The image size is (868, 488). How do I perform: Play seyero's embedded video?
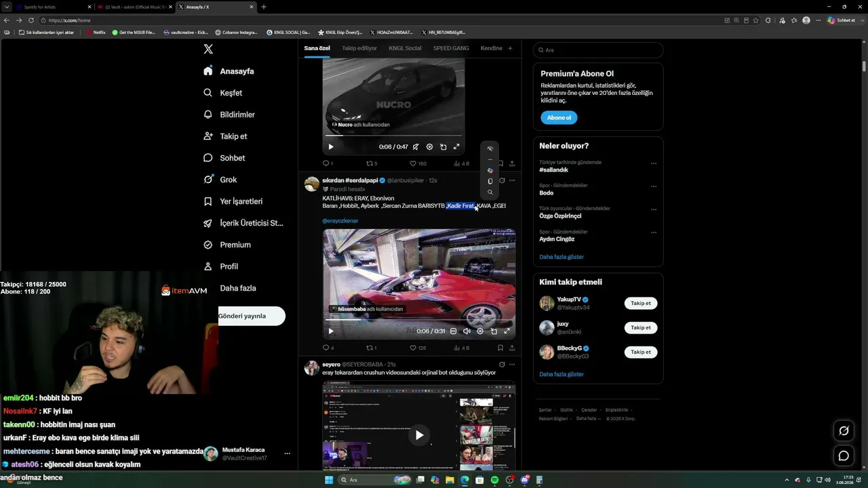pos(419,435)
